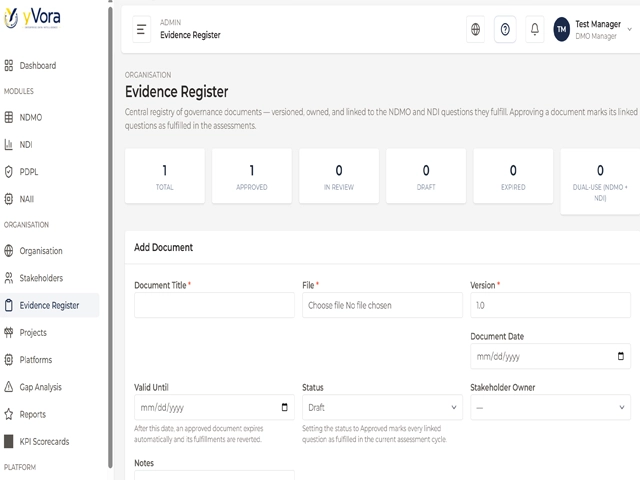640x480 pixels.
Task: Click the yVora logo
Action: pyautogui.click(x=32, y=18)
